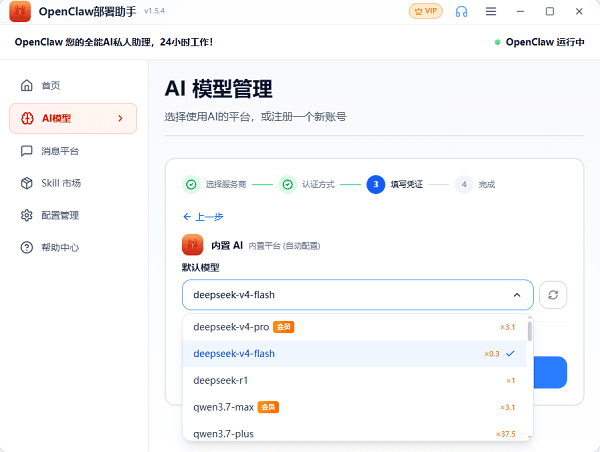Click the home icon in sidebar

coord(26,85)
